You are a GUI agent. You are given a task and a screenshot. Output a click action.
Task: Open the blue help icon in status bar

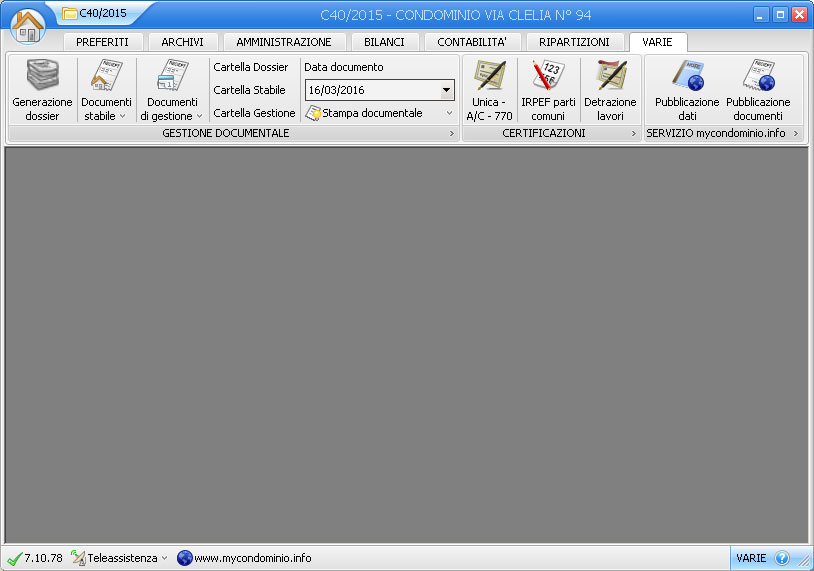782,558
